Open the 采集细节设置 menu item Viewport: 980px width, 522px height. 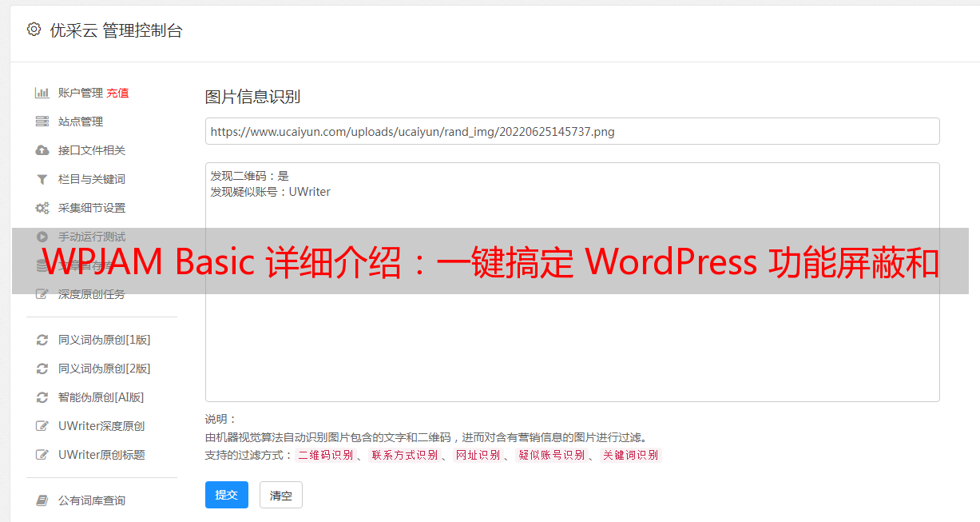tap(92, 208)
